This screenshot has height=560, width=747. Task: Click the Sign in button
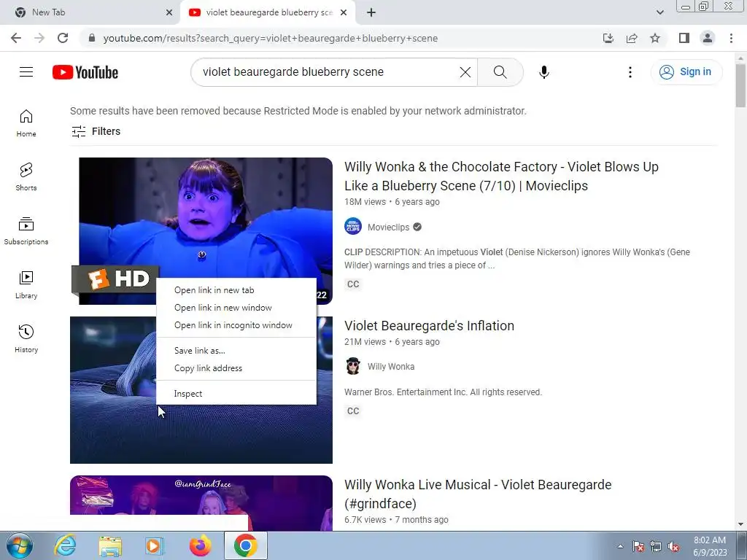click(x=686, y=72)
